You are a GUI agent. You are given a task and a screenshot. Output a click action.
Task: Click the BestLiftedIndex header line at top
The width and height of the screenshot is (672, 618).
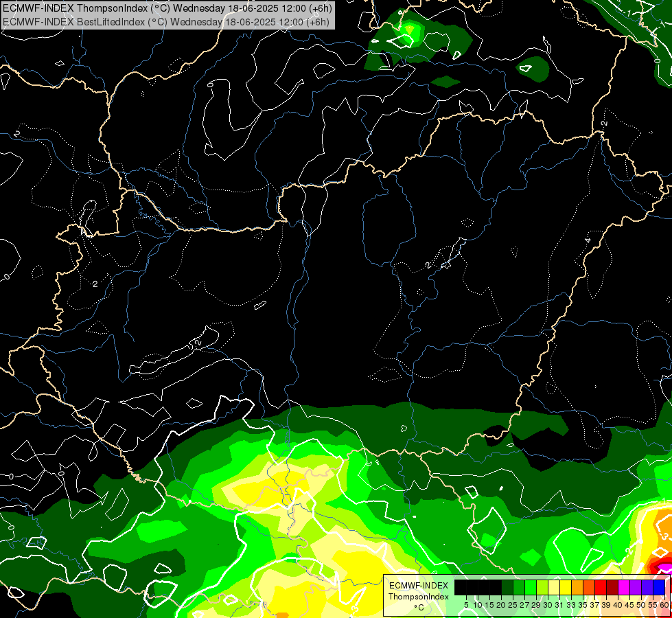coord(166,22)
